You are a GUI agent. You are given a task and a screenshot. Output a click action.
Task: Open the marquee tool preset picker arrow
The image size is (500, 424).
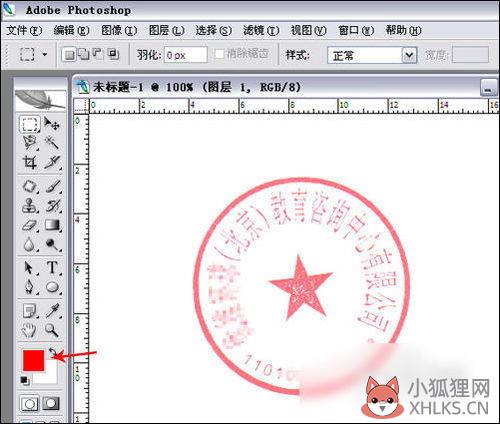pyautogui.click(x=45, y=54)
